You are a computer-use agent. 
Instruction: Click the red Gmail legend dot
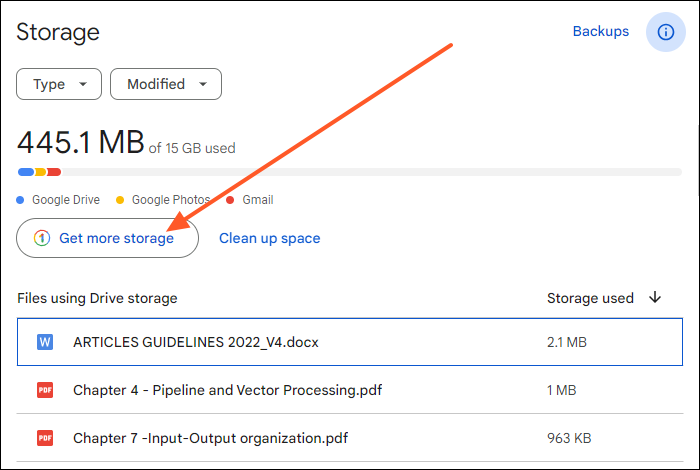(231, 200)
